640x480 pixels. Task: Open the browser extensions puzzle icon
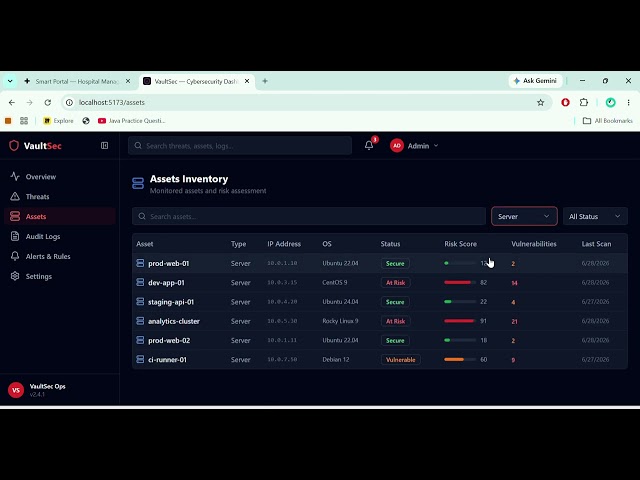pyautogui.click(x=584, y=102)
